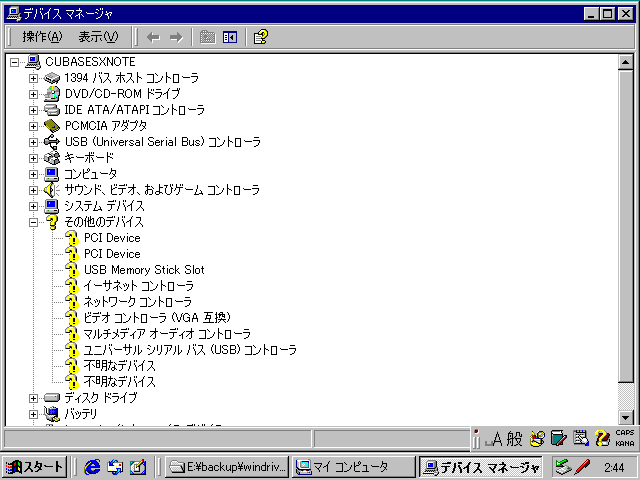Select USB Memory Stick Slot
Viewport: 640px width, 480px height.
click(144, 270)
